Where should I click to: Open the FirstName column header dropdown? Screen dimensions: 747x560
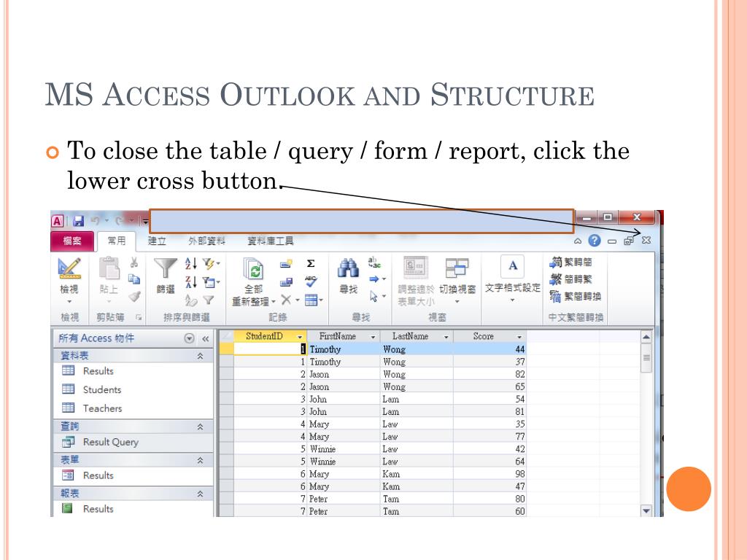(373, 337)
